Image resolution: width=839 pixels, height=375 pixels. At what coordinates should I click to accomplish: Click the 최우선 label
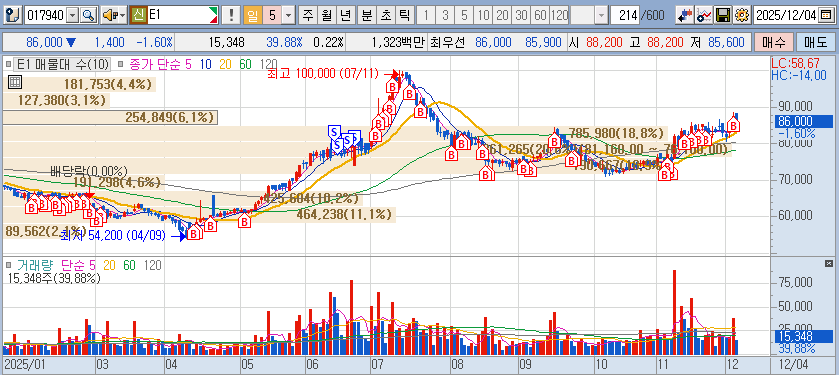pos(448,42)
